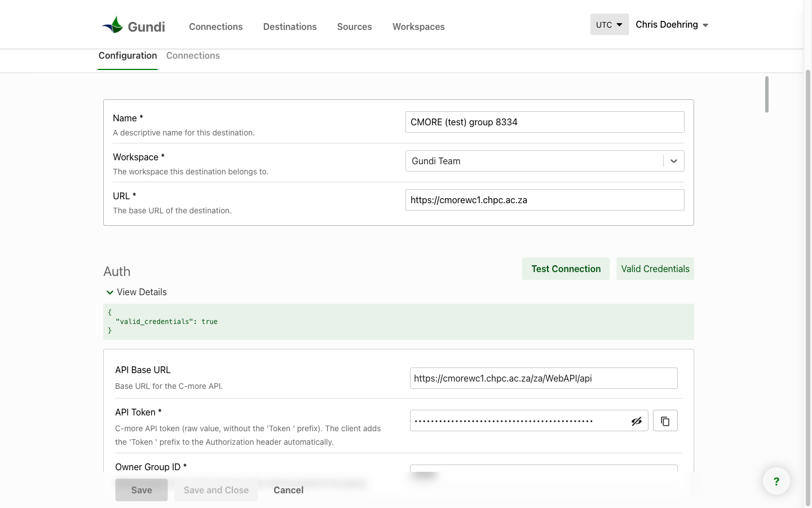The height and width of the screenshot is (508, 812).
Task: Click the Gundi logo
Action: coord(134,26)
